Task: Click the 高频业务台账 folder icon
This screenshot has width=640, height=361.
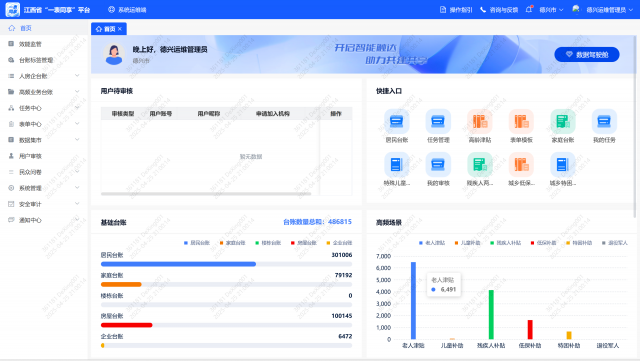Action: 11,92
